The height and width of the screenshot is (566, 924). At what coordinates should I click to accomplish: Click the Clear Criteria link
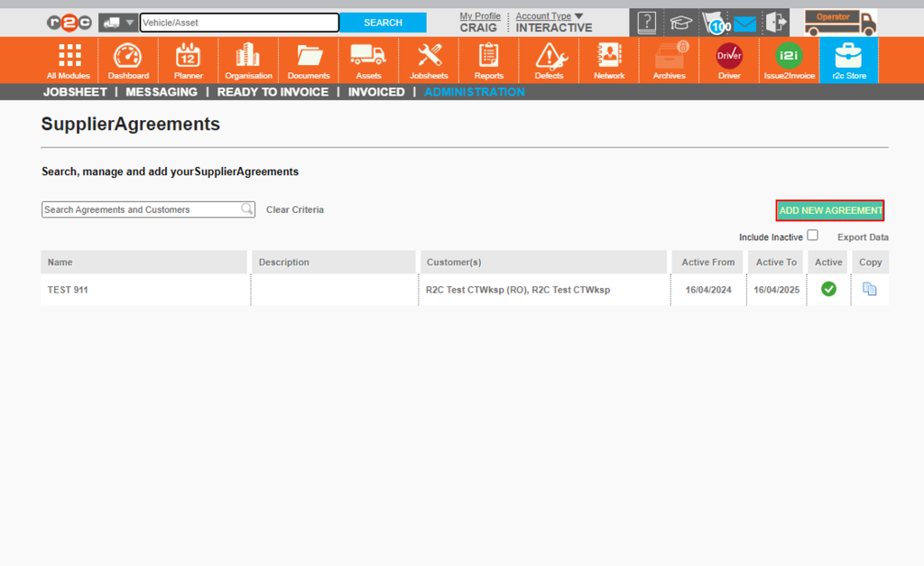pyautogui.click(x=295, y=209)
